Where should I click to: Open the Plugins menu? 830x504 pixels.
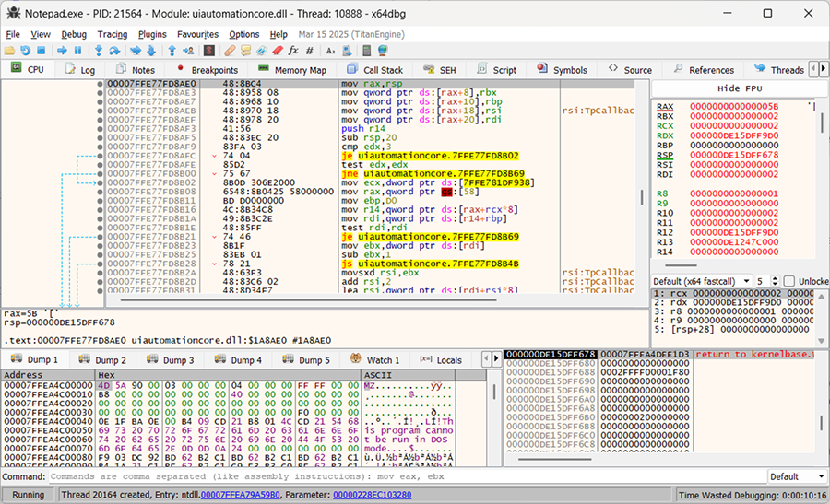[152, 34]
